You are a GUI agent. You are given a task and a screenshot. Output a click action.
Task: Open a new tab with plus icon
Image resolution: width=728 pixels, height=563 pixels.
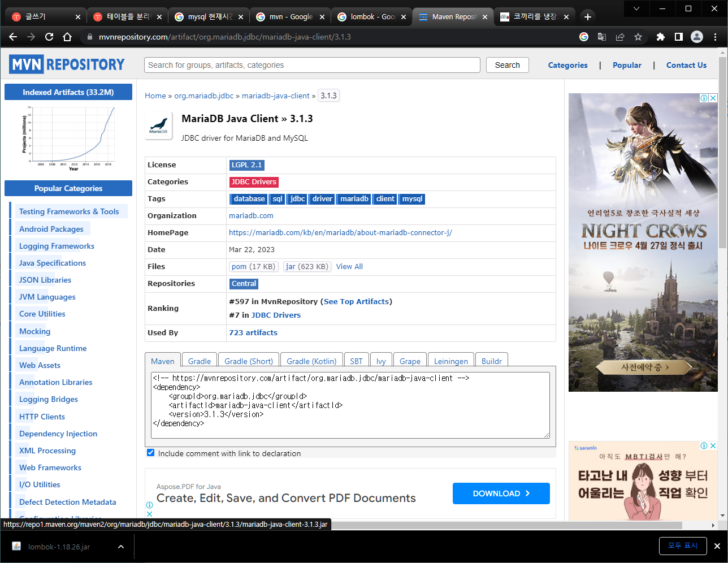click(x=588, y=17)
